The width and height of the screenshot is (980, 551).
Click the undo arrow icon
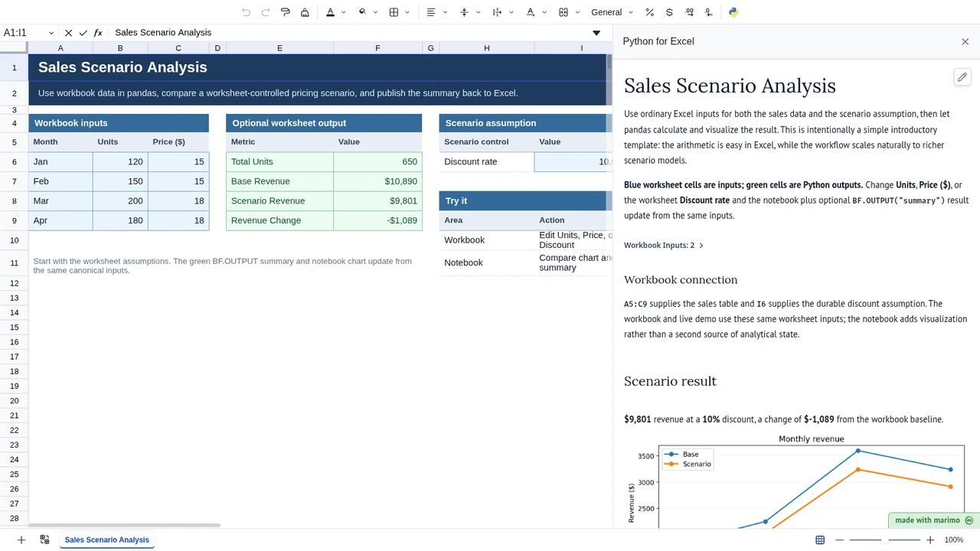tap(246, 12)
